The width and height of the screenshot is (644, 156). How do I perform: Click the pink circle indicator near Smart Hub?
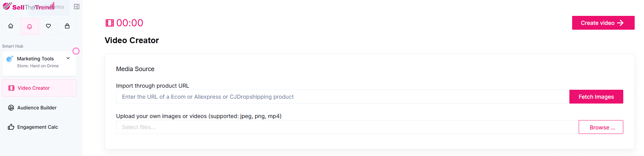pos(76,51)
